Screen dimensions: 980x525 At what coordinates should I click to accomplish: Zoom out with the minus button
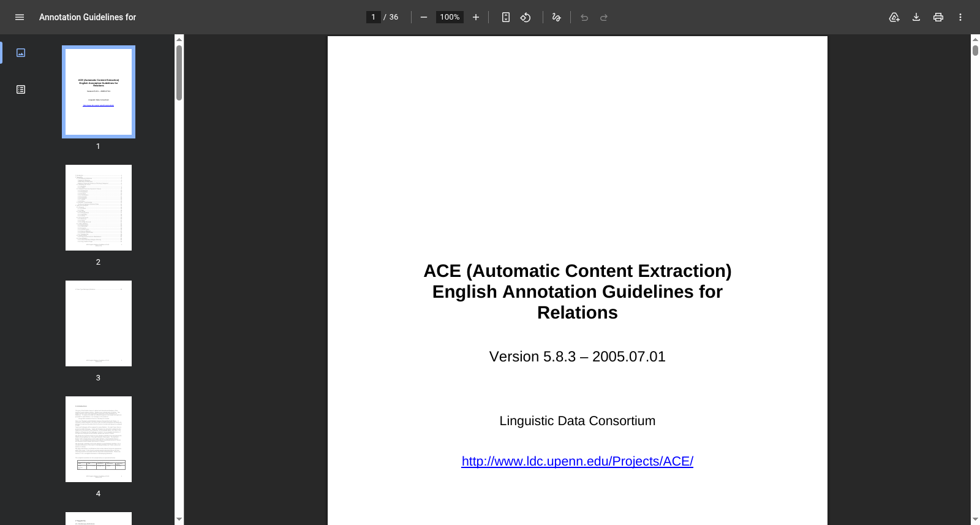(x=423, y=17)
